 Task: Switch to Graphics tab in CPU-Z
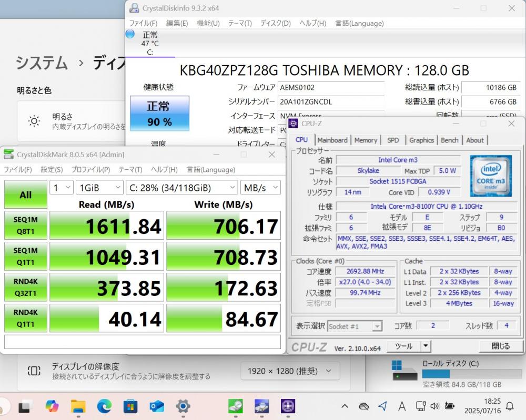[421, 140]
